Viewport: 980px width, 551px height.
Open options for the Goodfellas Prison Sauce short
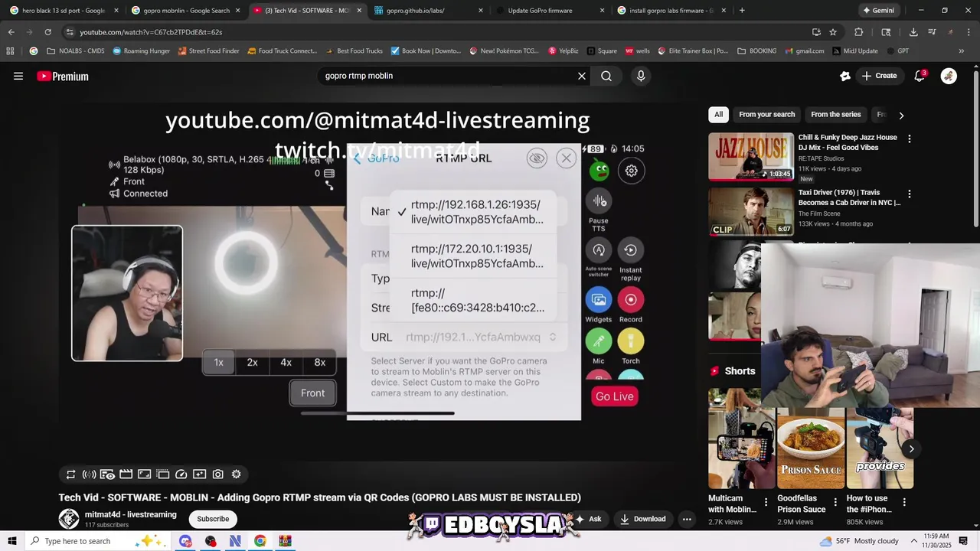point(835,503)
